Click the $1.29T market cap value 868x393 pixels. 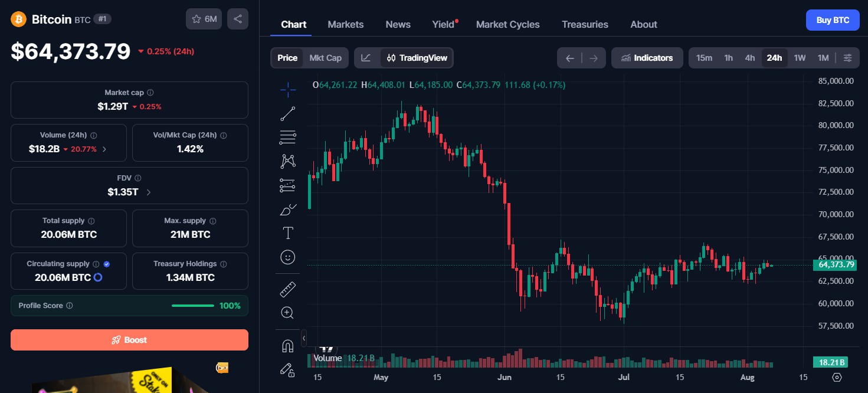(113, 106)
